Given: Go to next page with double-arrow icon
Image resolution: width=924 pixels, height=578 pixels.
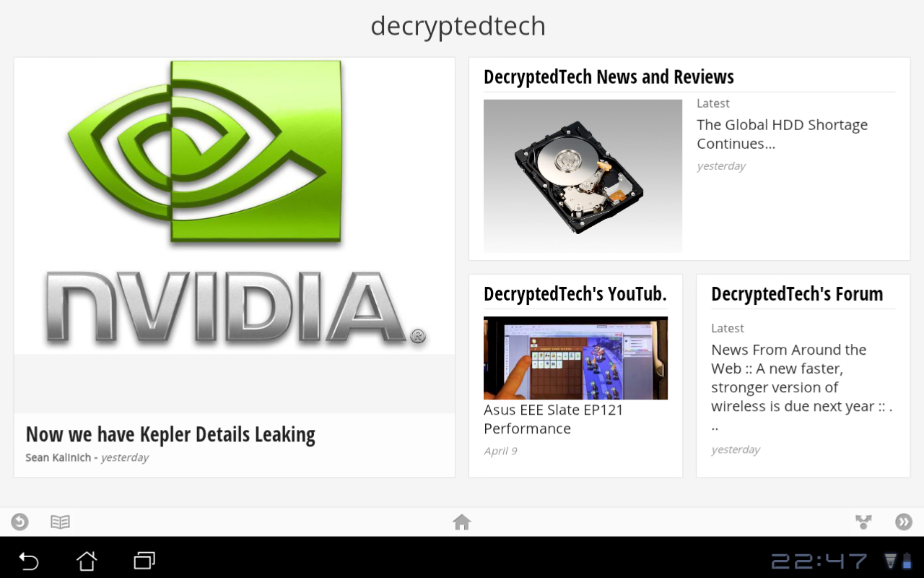Looking at the screenshot, I should tap(904, 522).
